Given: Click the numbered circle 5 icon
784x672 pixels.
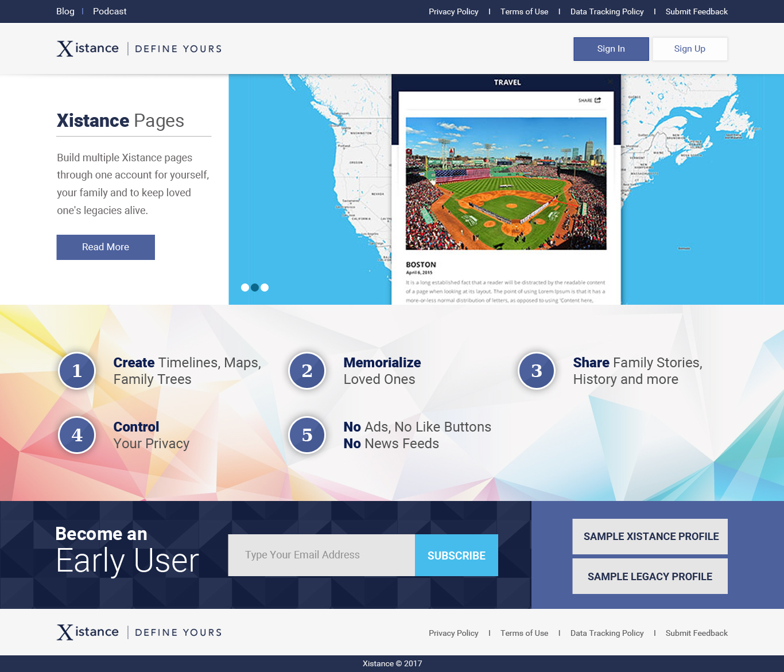Looking at the screenshot, I should click(307, 435).
